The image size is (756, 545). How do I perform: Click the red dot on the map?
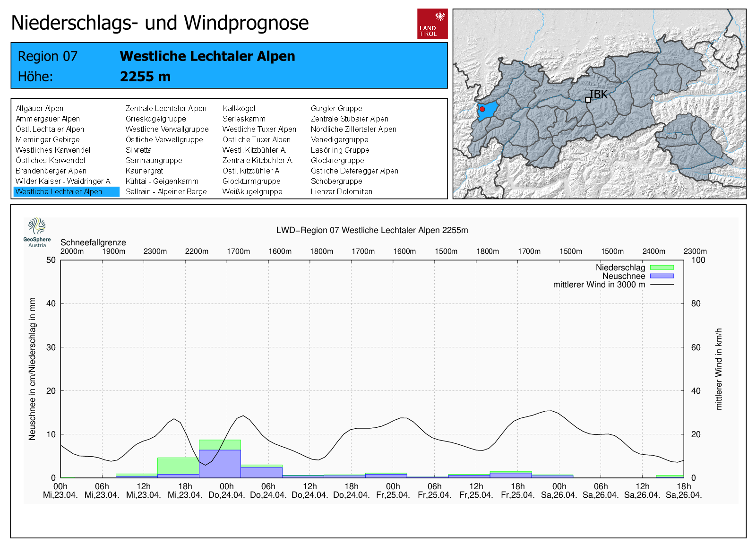(x=482, y=109)
